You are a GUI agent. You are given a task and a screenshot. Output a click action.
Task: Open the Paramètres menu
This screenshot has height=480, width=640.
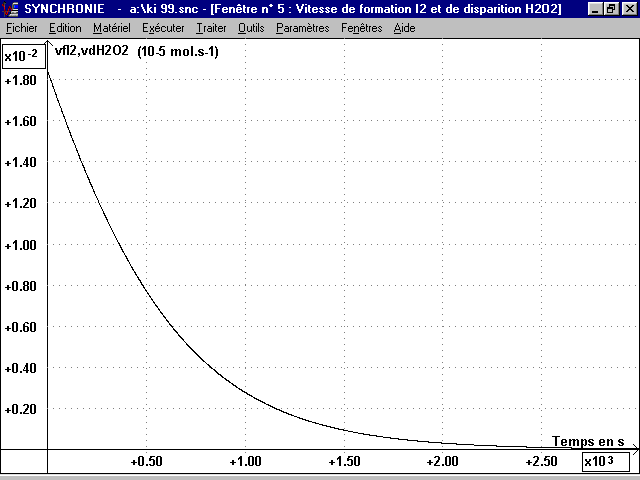click(303, 28)
